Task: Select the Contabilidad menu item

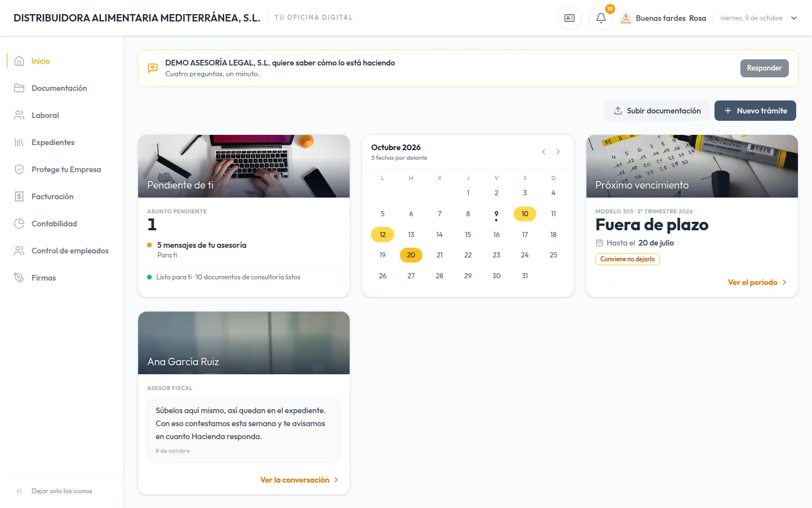Action: click(x=62, y=224)
